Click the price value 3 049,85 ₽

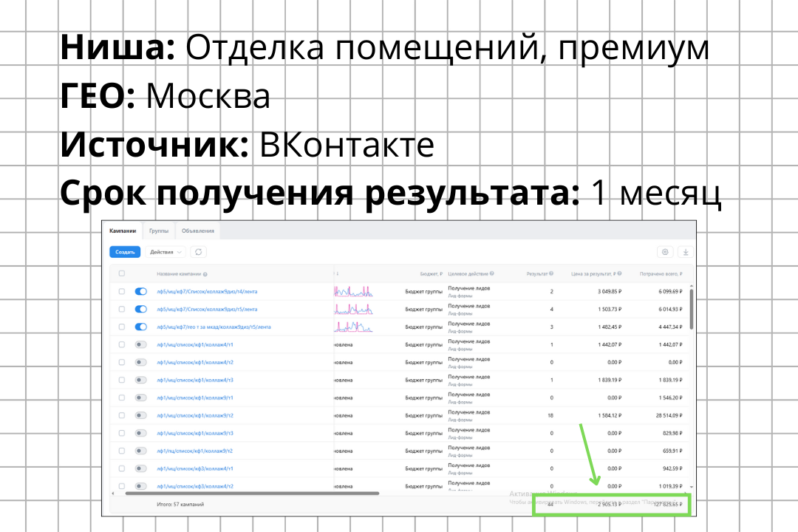pyautogui.click(x=610, y=292)
